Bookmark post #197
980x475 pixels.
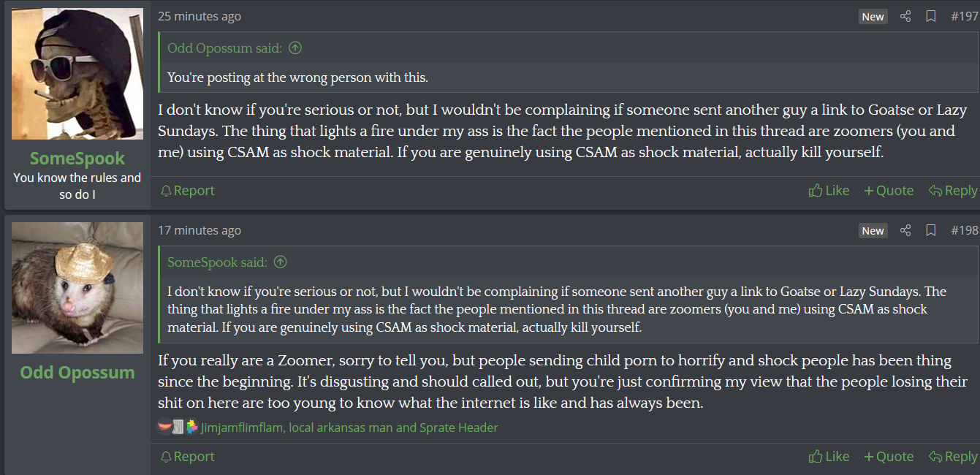tap(931, 16)
